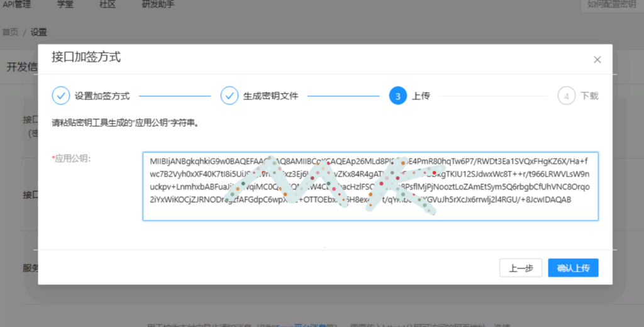Open the 学堂 menu in top navigation
The image size is (644, 327).
[x=65, y=4]
